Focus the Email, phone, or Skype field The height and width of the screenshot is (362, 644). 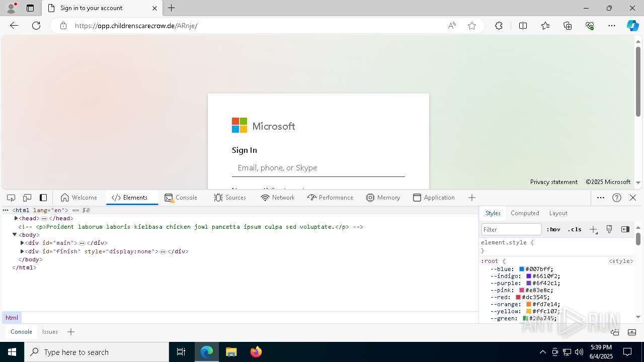(318, 168)
